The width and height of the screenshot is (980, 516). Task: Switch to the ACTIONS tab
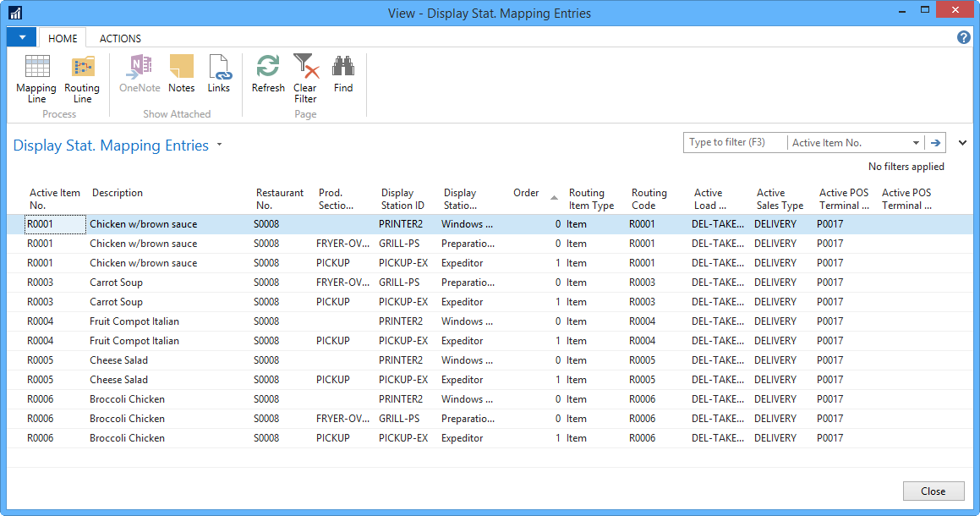click(120, 38)
